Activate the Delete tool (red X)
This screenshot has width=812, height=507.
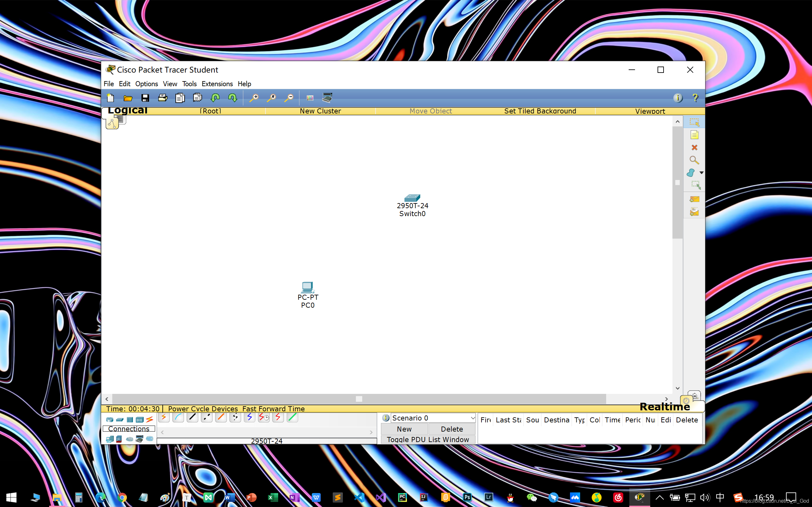click(x=694, y=148)
